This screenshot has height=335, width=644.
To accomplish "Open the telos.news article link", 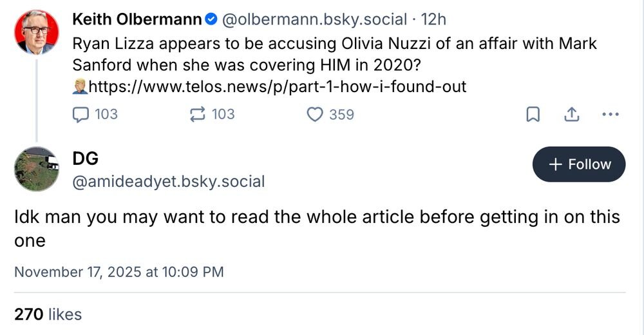I will 277,86.
